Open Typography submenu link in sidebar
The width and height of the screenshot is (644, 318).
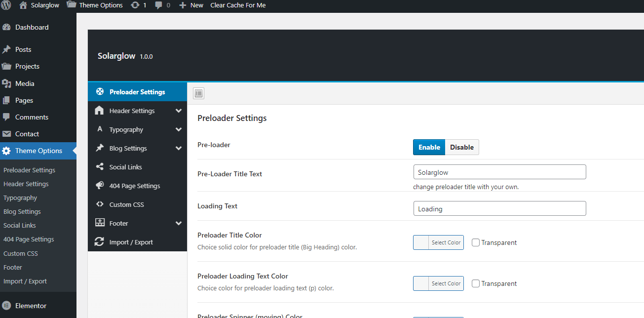click(x=20, y=198)
